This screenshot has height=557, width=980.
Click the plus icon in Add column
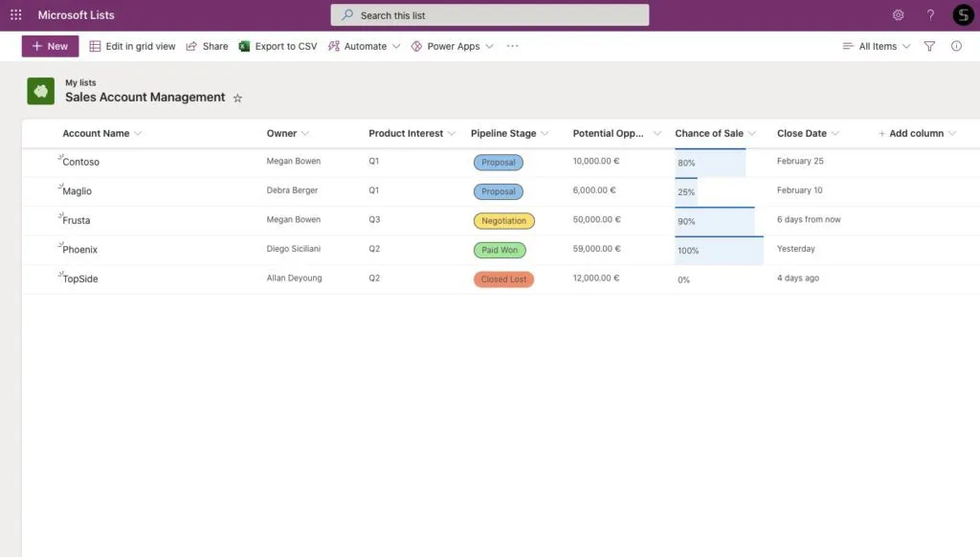tap(881, 134)
